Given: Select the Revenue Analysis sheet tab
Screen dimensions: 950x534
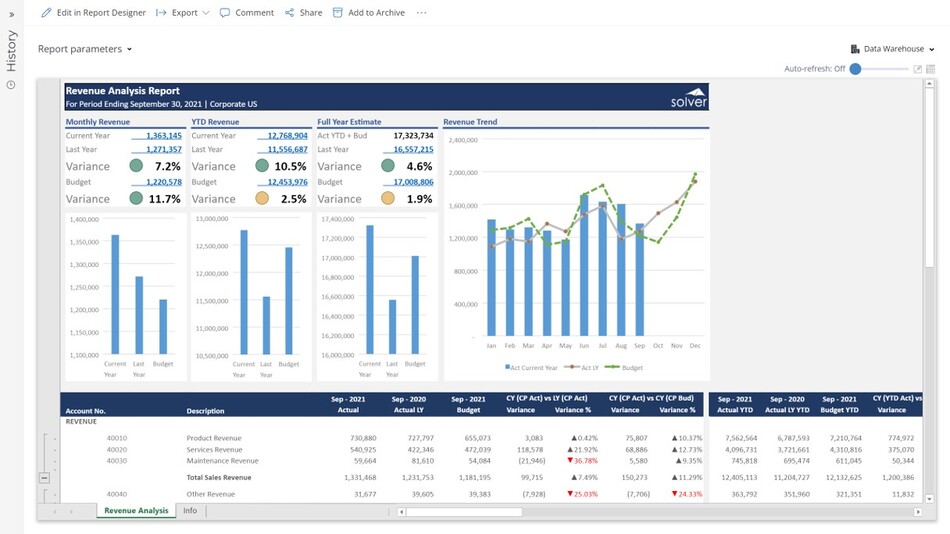Looking at the screenshot, I should click(136, 511).
